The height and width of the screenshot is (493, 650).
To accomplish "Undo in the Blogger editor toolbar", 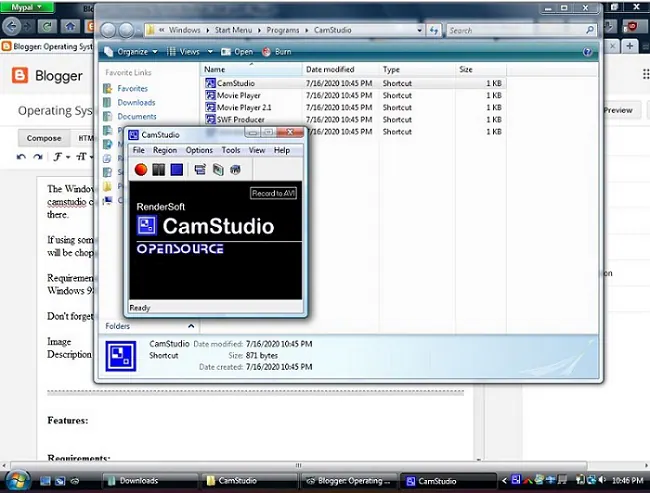I will coord(21,157).
